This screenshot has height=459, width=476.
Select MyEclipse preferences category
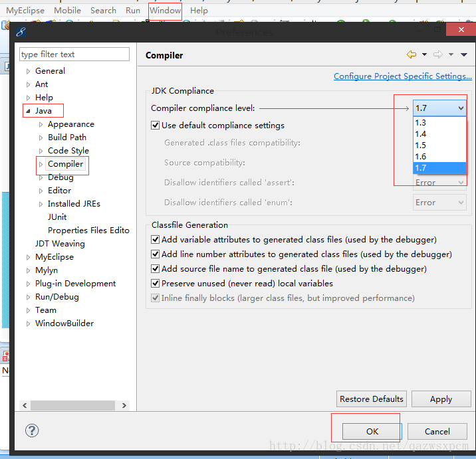click(55, 257)
